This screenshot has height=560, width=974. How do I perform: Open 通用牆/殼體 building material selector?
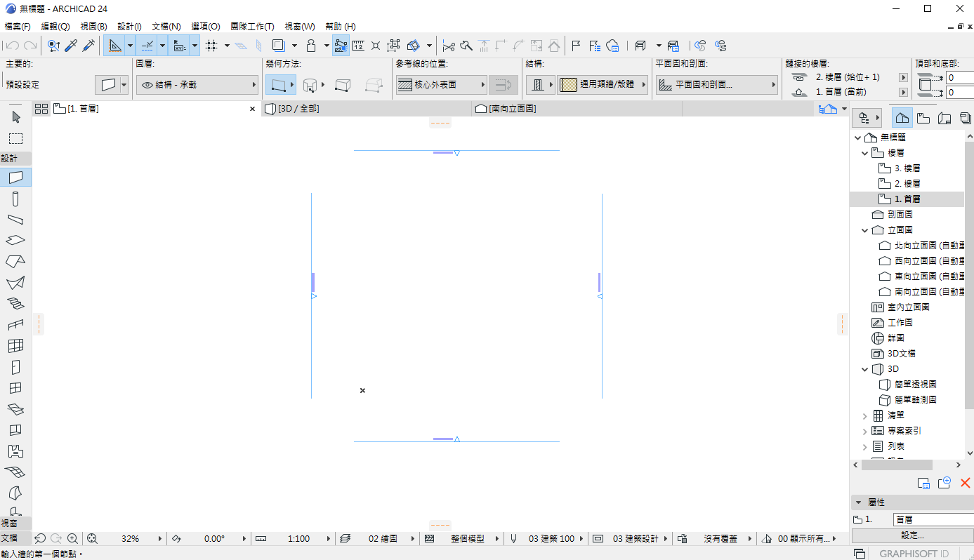point(603,85)
